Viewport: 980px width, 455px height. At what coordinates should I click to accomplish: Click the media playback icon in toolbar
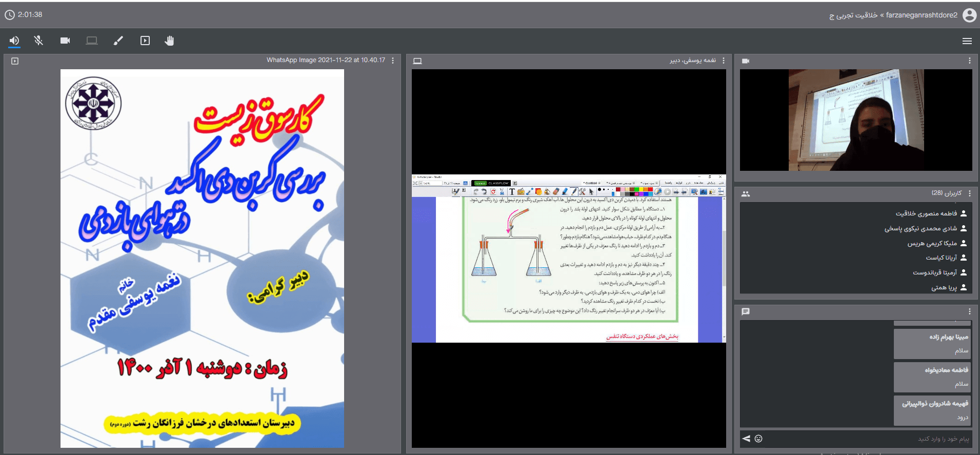coord(145,41)
